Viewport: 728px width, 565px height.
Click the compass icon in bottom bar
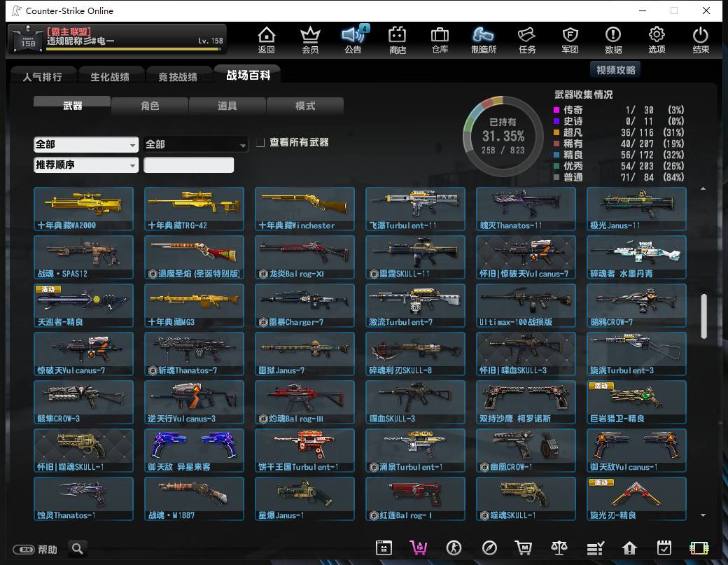pyautogui.click(x=489, y=548)
